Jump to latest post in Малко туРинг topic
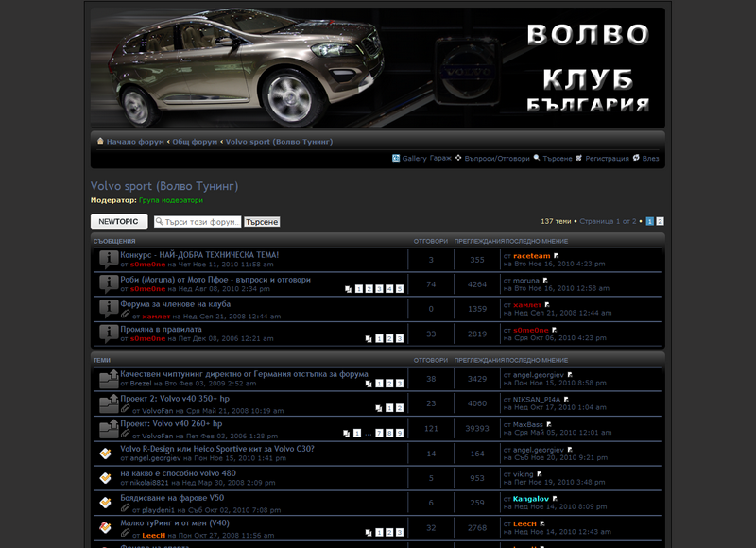756x548 pixels. tap(542, 523)
